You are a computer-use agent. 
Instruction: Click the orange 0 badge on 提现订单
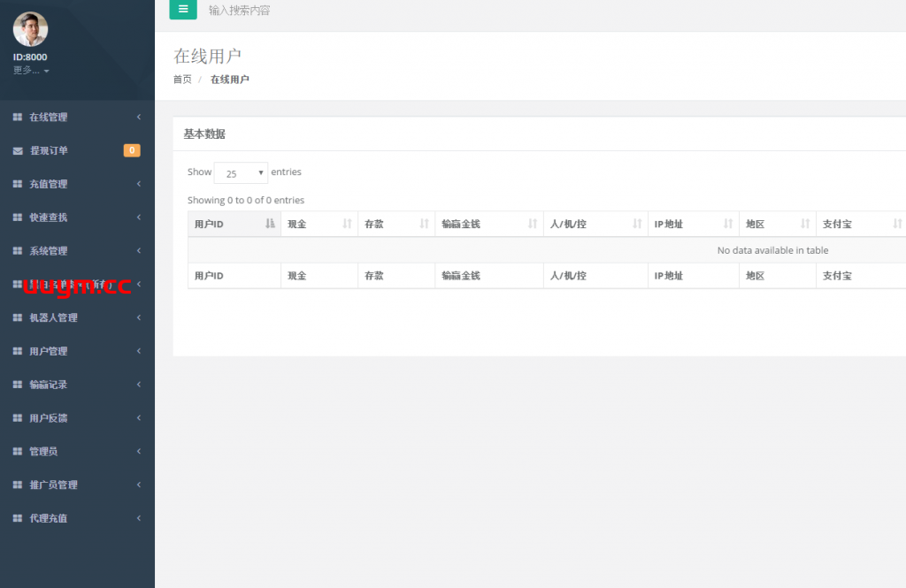click(x=131, y=150)
